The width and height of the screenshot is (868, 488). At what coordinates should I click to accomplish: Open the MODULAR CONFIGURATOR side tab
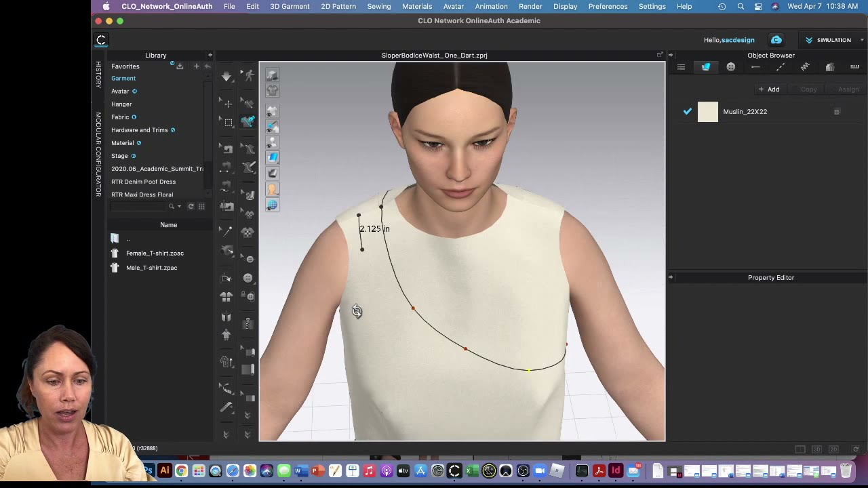(98, 155)
